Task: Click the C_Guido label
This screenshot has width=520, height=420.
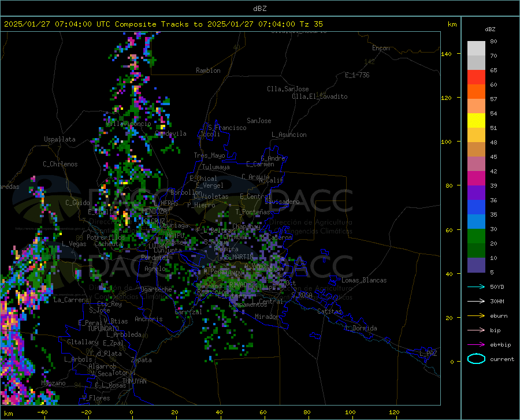Action: click(77, 203)
